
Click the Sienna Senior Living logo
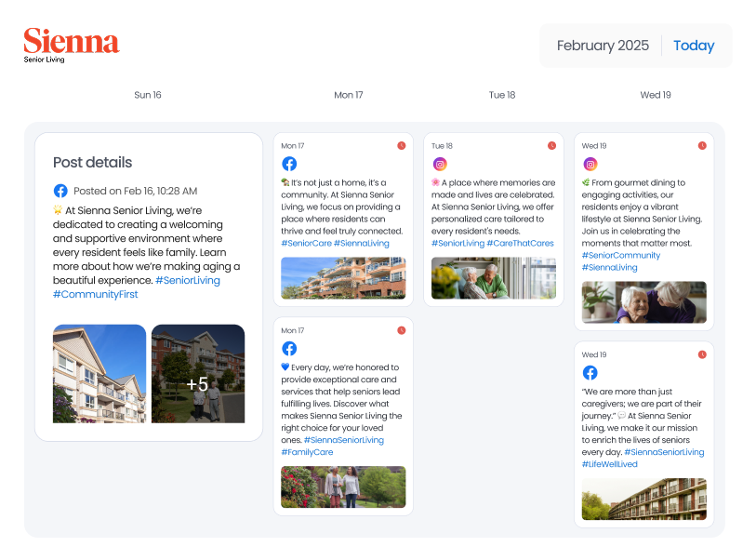pyautogui.click(x=72, y=46)
